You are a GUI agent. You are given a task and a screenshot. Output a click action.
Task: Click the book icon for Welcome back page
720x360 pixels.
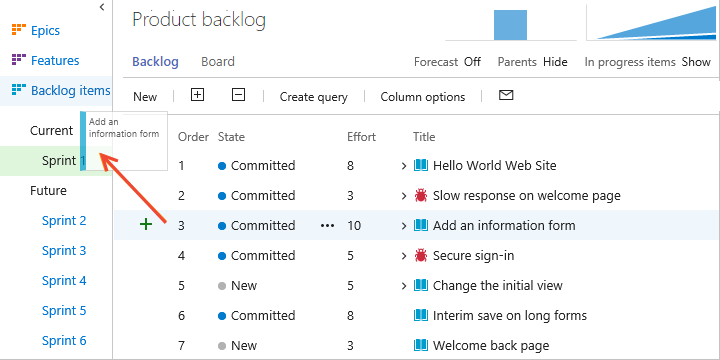point(421,345)
